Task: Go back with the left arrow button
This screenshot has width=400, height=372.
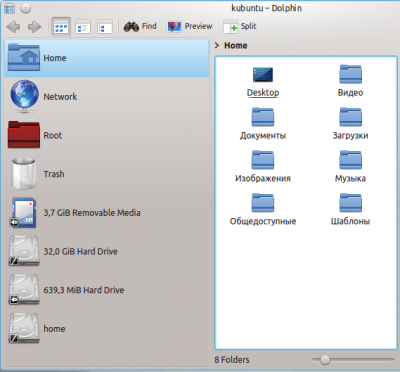Action: 13,27
